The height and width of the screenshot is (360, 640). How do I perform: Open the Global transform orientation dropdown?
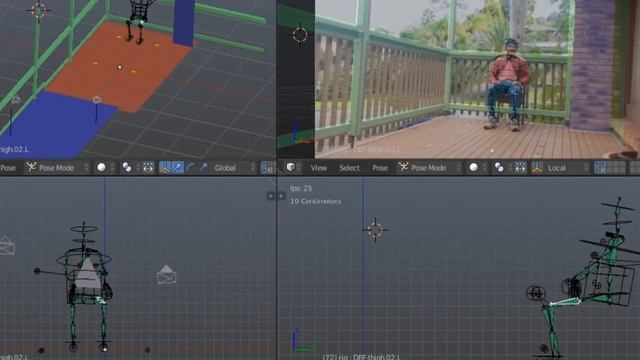(x=233, y=168)
